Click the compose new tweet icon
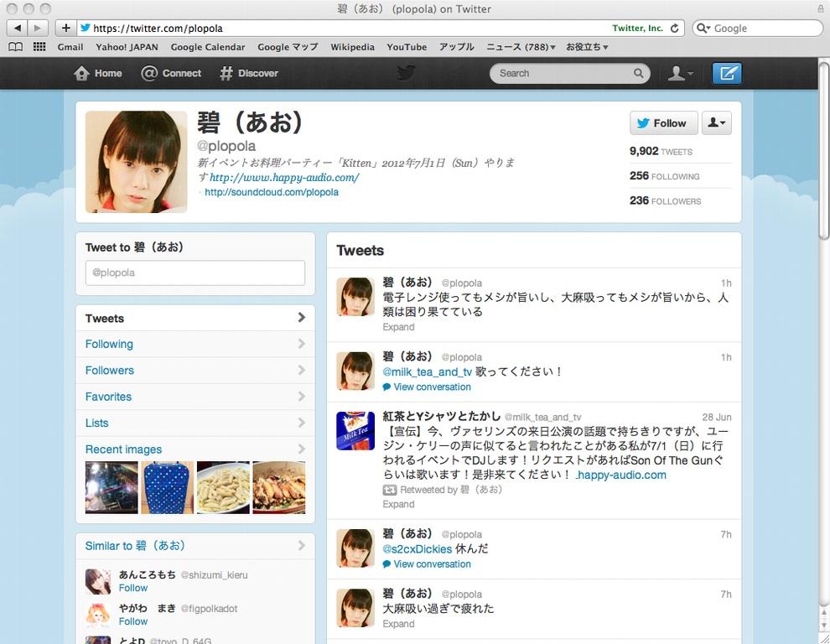The image size is (830, 644). pyautogui.click(x=727, y=73)
